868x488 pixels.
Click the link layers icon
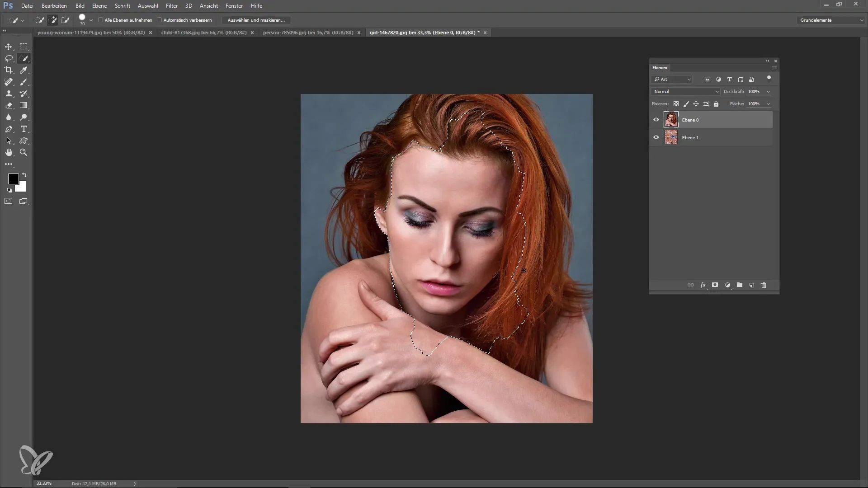691,285
